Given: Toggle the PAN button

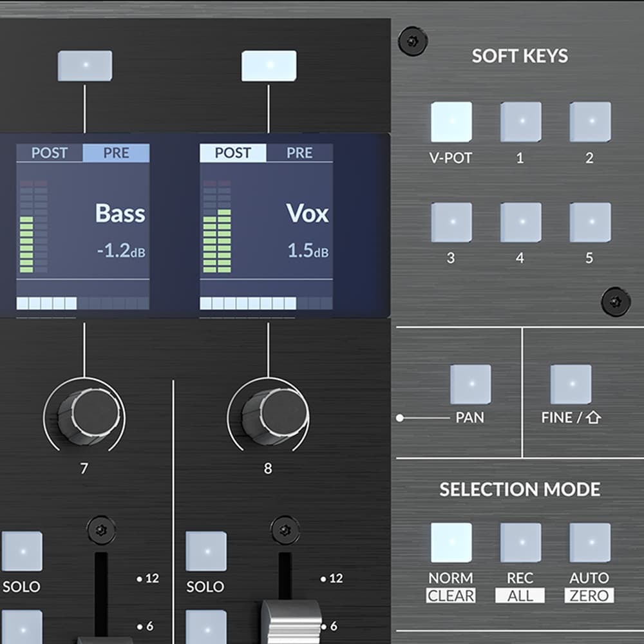Looking at the screenshot, I should point(471,384).
